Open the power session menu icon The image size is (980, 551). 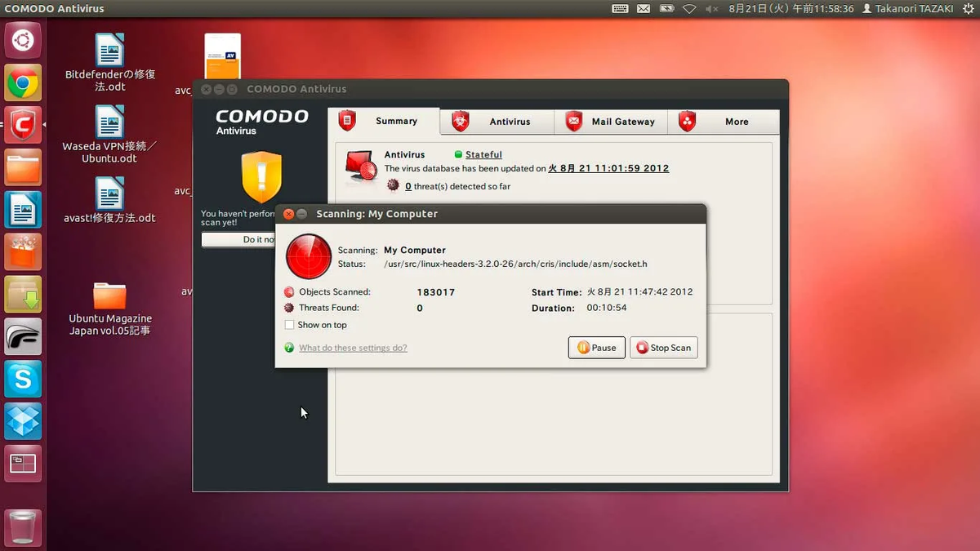969,9
